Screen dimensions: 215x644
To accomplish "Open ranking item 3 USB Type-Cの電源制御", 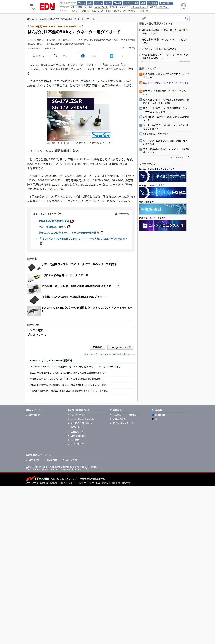I will tap(164, 93).
